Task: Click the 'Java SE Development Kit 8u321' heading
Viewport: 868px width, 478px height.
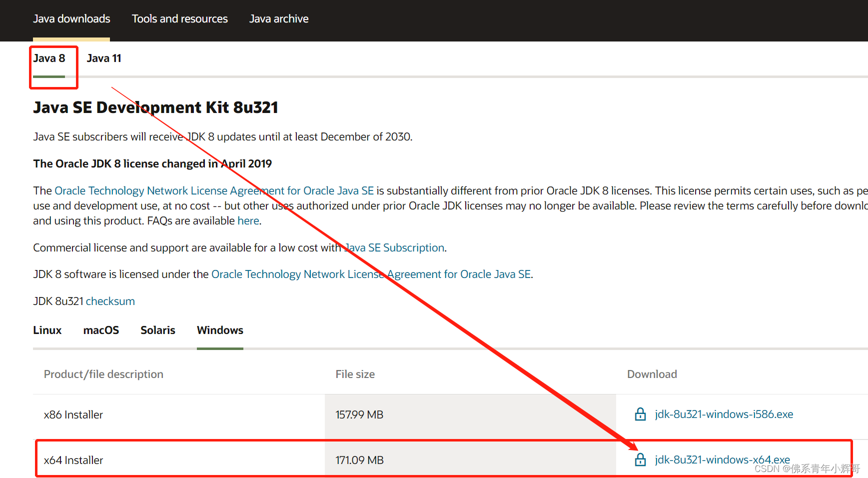Action: tap(155, 107)
